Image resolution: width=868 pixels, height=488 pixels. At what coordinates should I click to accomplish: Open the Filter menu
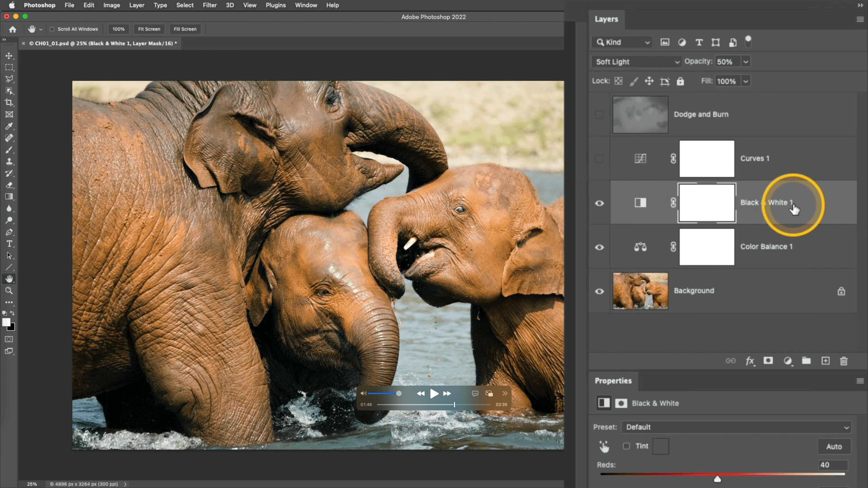[210, 5]
